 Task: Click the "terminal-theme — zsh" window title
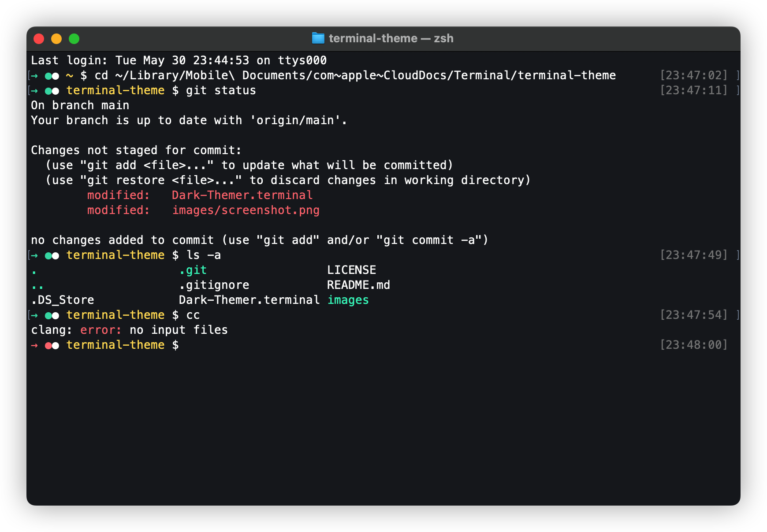coord(391,38)
